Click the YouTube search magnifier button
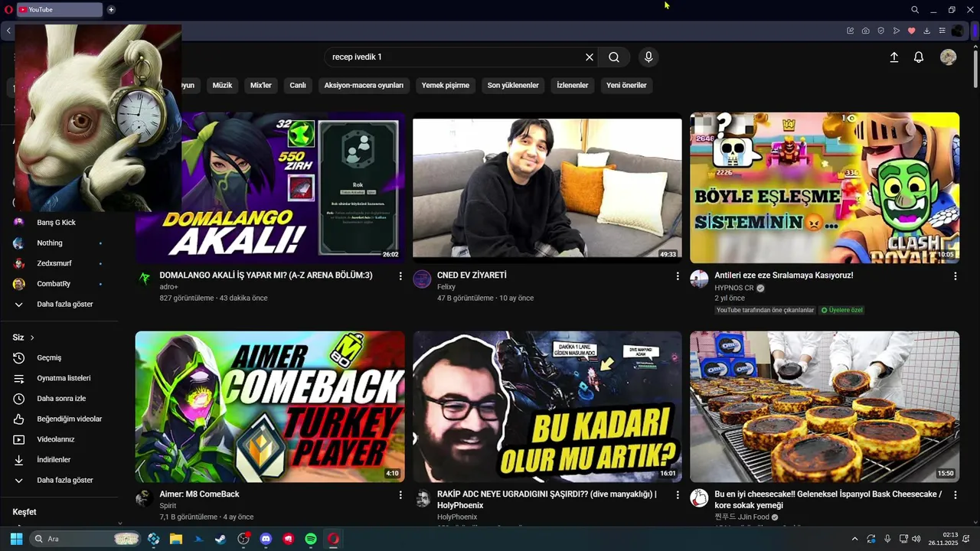 614,57
